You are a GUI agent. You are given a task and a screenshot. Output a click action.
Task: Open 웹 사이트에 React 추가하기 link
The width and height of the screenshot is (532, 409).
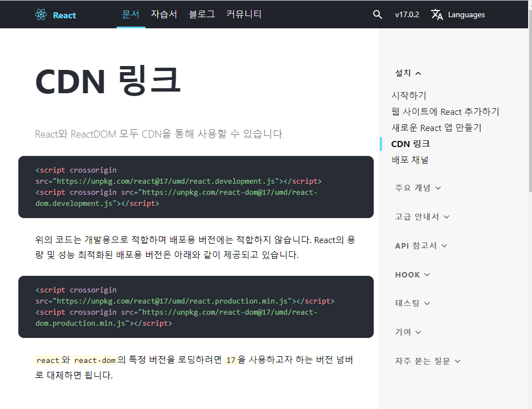tap(445, 112)
